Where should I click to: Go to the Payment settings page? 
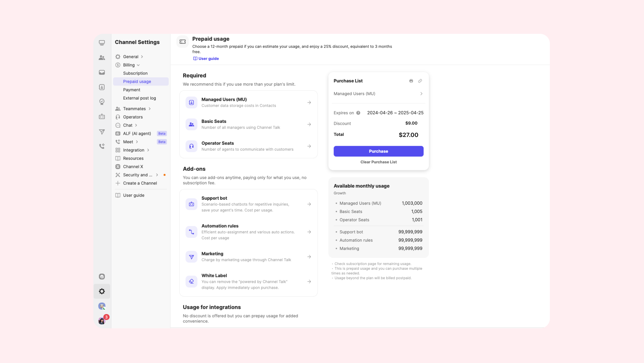coord(132,90)
